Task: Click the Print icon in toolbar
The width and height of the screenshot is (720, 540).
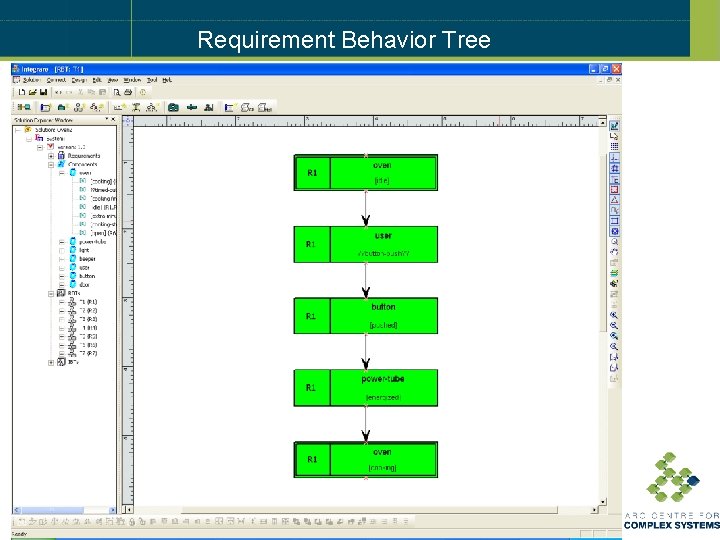Action: click(128, 92)
